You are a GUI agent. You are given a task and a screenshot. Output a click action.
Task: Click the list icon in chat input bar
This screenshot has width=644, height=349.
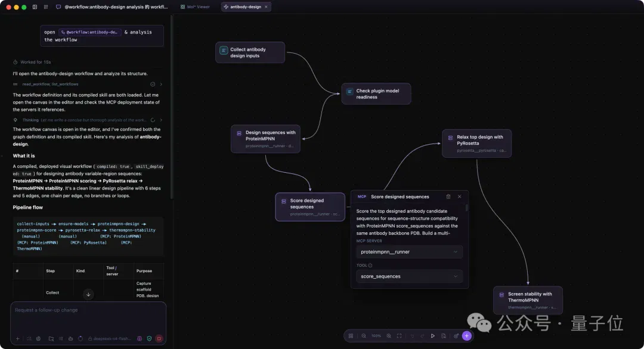[x=61, y=339]
